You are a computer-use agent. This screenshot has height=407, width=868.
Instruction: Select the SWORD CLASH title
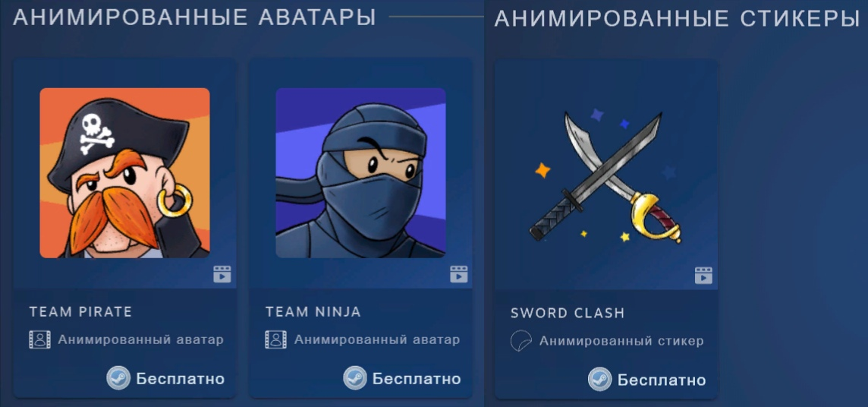pyautogui.click(x=568, y=313)
